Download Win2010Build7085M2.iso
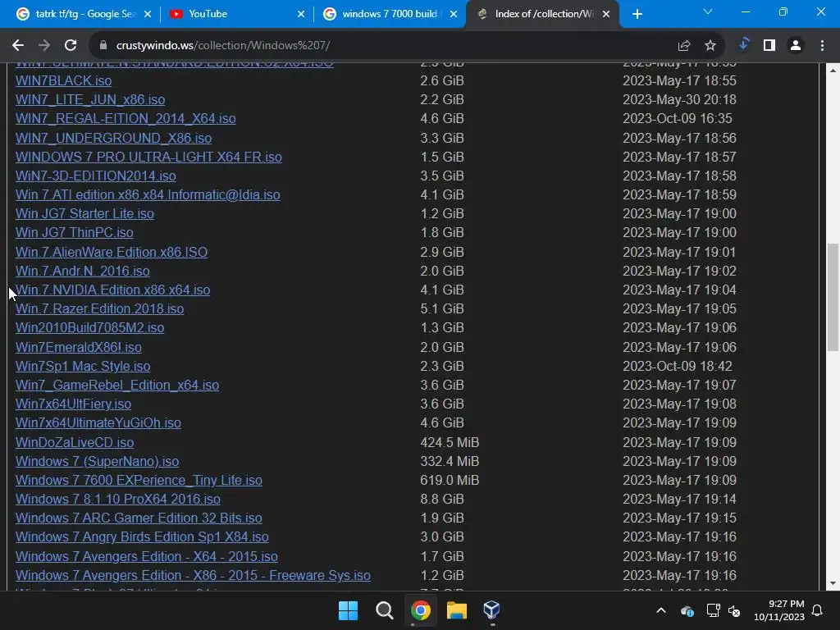This screenshot has height=630, width=840. (x=89, y=327)
